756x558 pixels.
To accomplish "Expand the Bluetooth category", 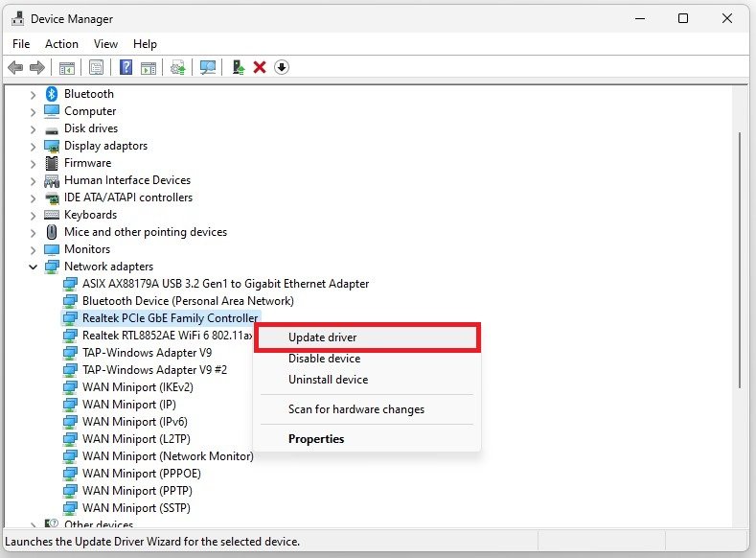I will click(x=33, y=95).
